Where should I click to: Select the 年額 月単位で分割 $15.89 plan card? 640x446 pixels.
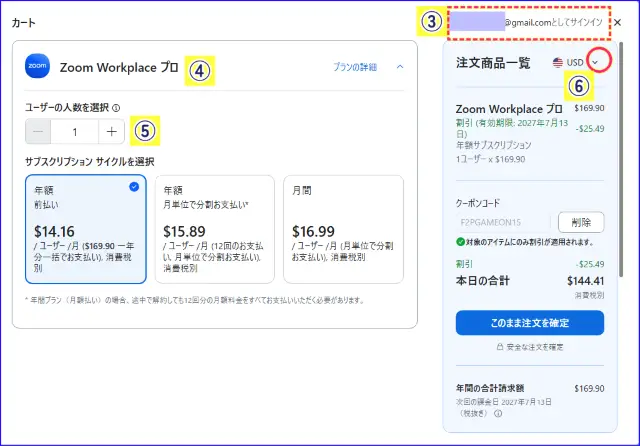click(215, 229)
